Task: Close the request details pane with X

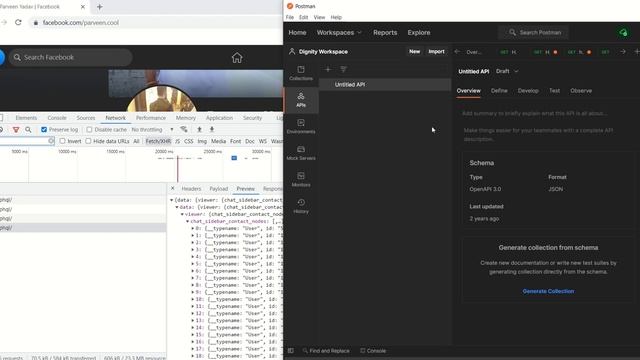Action: [x=173, y=188]
